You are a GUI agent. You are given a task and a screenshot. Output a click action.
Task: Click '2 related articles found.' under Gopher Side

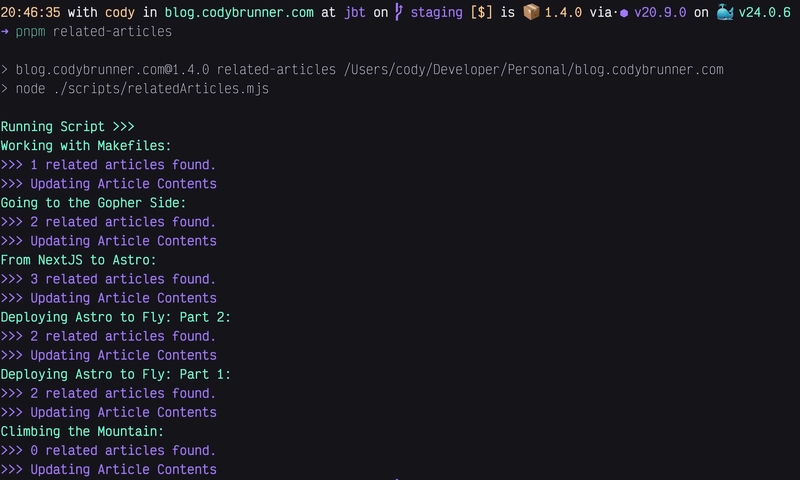123,222
